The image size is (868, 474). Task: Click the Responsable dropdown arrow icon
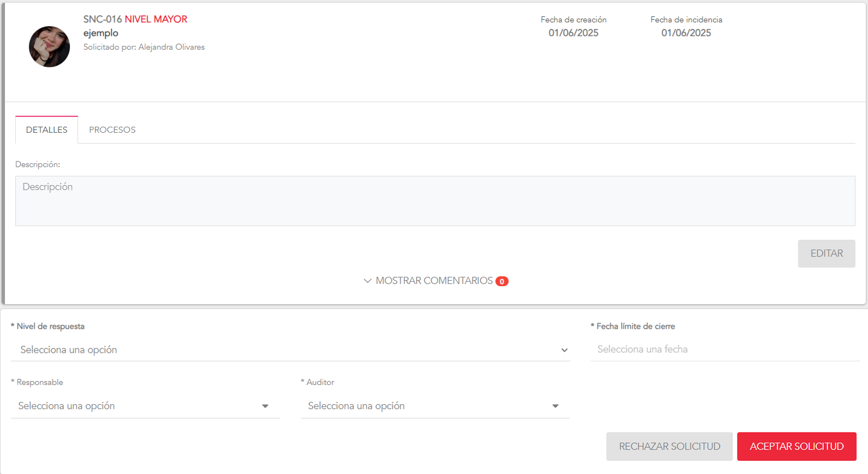pos(265,406)
